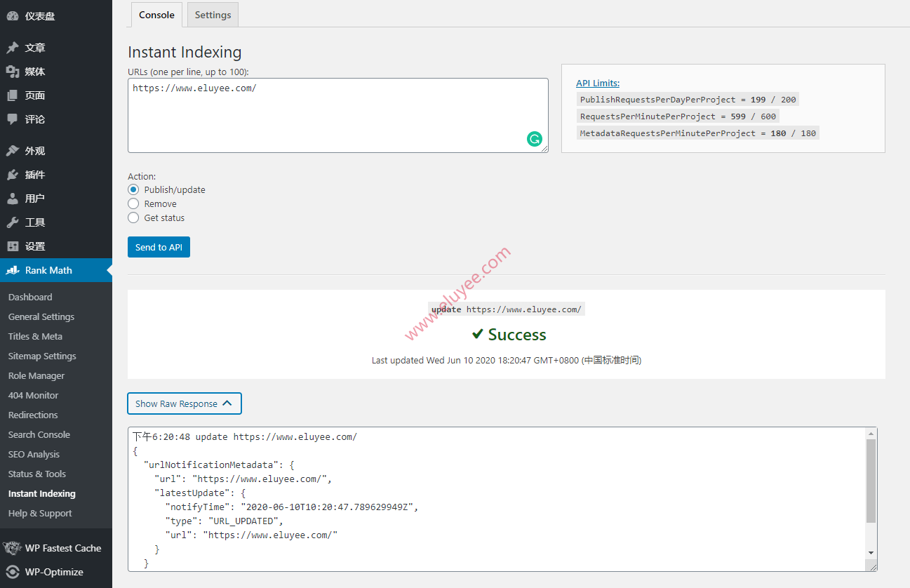Select the Get status radio option
Viewport: 910px width, 588px height.
[133, 218]
